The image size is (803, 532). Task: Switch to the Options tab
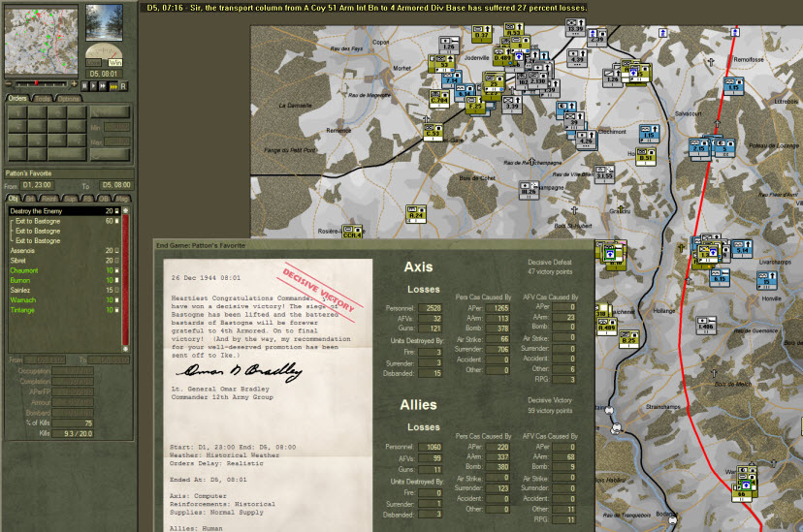pyautogui.click(x=68, y=99)
